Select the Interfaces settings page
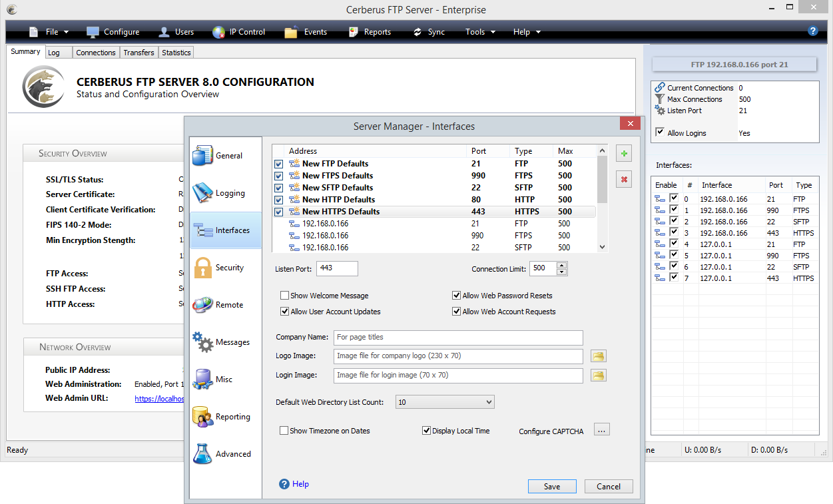Screen dimensions: 833x504 click(226, 230)
